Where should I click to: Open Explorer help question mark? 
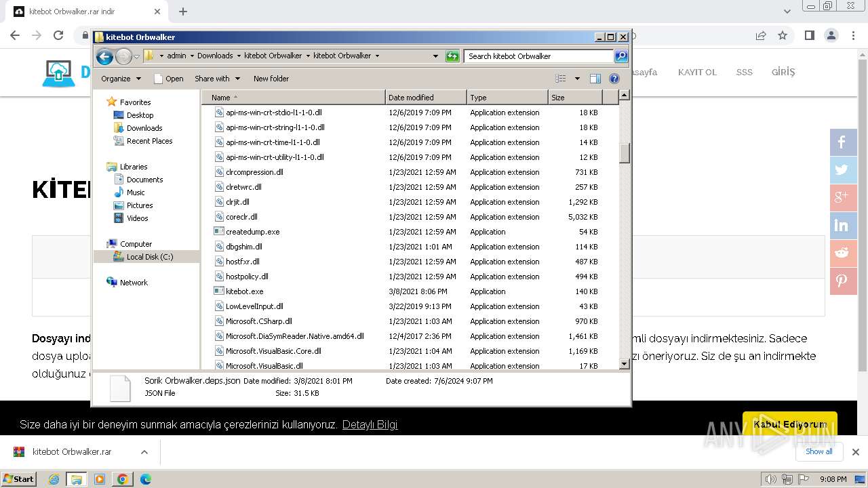614,79
